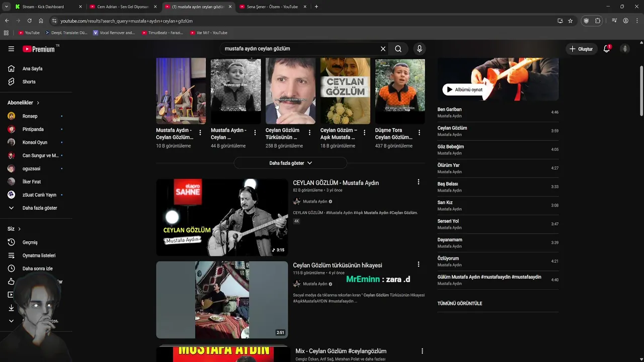This screenshot has width=644, height=362.
Task: Switch to Cem Adrian - Sen Gel Diyorsun tab
Action: [122, 7]
